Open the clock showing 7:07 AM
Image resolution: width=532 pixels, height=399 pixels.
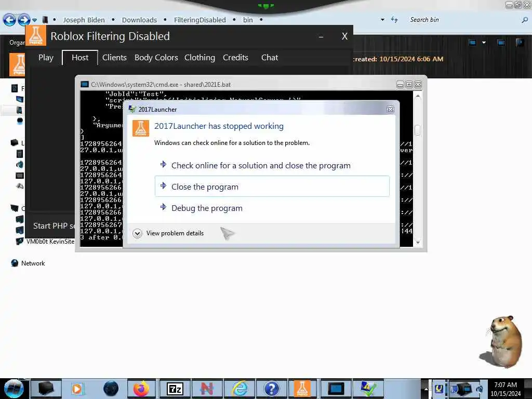coord(506,389)
